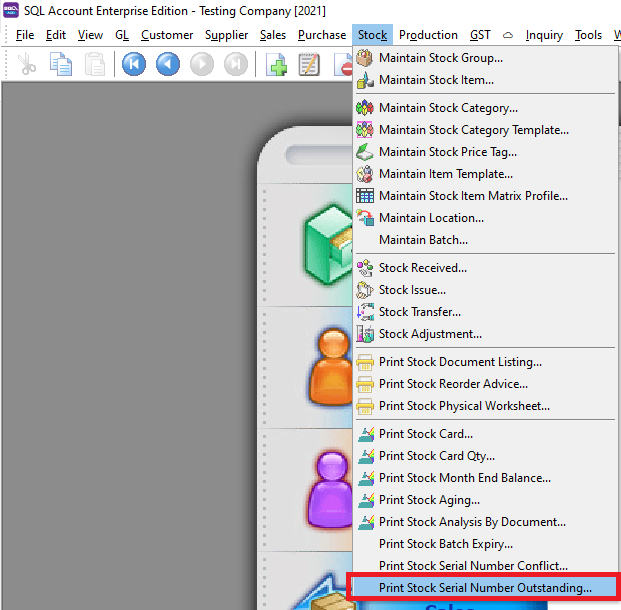Click the Copy icon in the toolbar
Image resolution: width=621 pixels, height=610 pixels.
click(61, 65)
